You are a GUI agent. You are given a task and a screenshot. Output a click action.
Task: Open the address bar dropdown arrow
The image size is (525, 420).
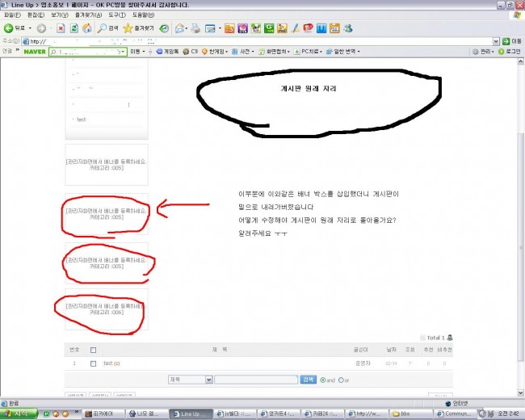tap(496, 41)
